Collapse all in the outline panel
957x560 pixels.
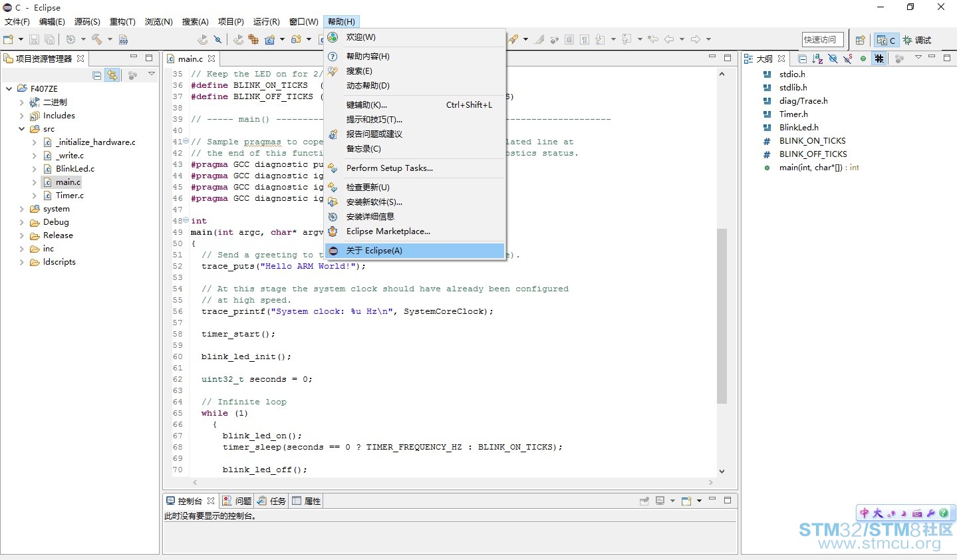pyautogui.click(x=802, y=59)
